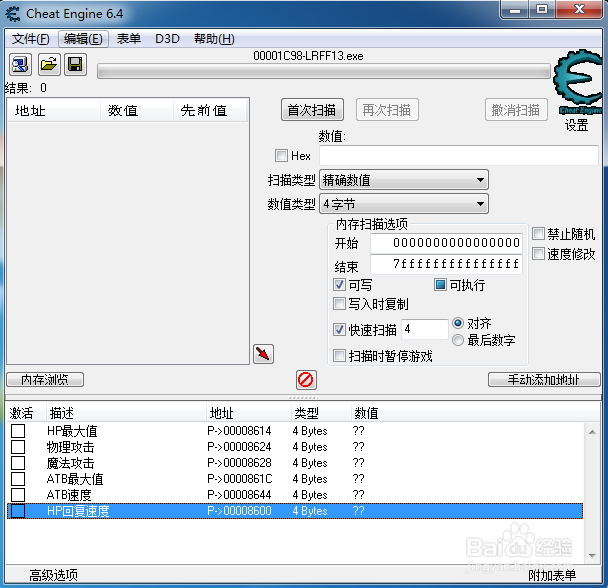The height and width of the screenshot is (588, 608).
Task: Open the 扫描类型 scan type dropdown
Action: [x=404, y=180]
